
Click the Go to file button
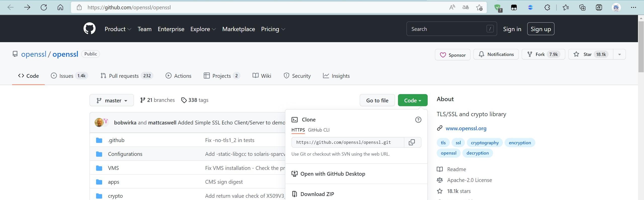377,100
